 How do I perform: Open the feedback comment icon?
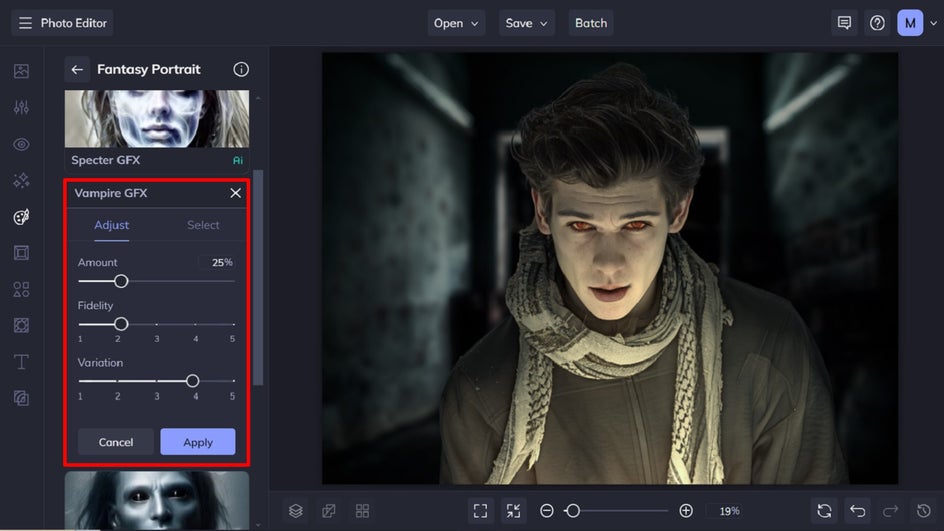coord(844,23)
